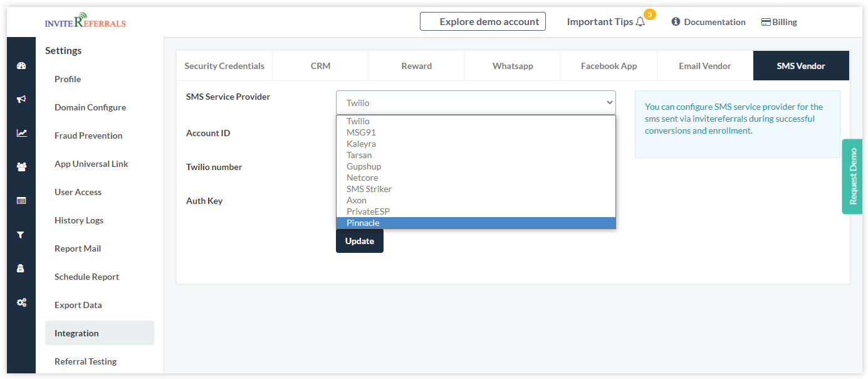Open Fraud Prevention settings
The height and width of the screenshot is (379, 868).
[x=88, y=136]
